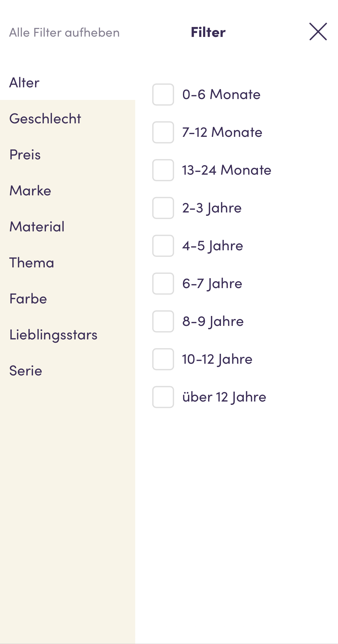Check the 8-9 Jahre option

163,321
